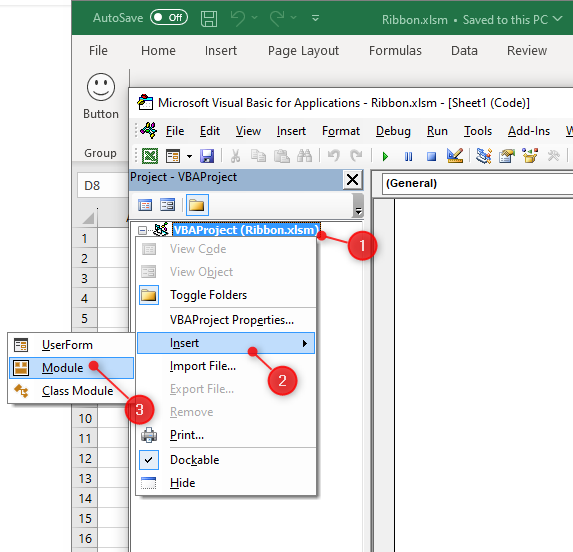Image resolution: width=573 pixels, height=552 pixels.
Task: Expand the Saved to this PC dropdown
Action: click(x=558, y=18)
